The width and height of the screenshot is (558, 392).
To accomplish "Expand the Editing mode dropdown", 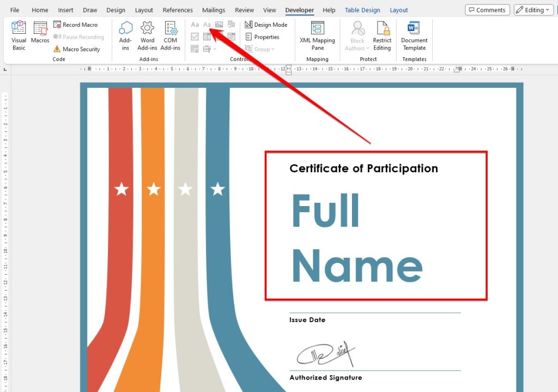I will 533,10.
